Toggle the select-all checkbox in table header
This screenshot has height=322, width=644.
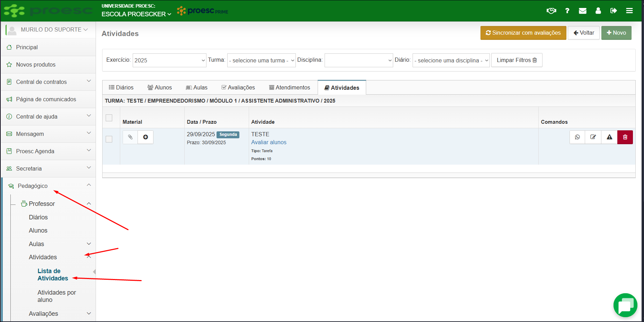tap(109, 118)
